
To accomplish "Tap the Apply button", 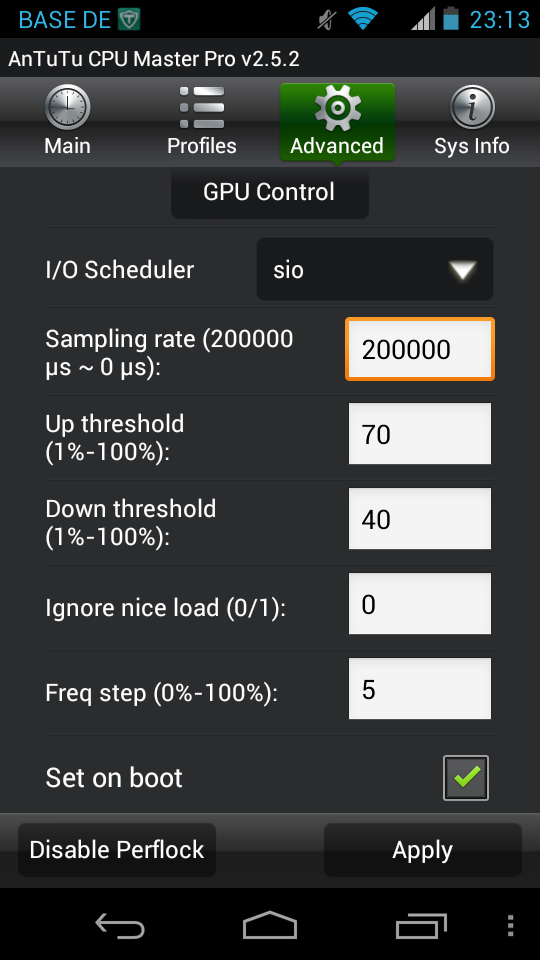I will (422, 850).
